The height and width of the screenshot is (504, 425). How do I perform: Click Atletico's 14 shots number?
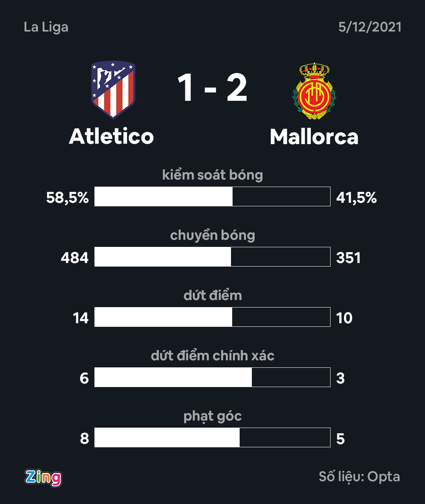tap(81, 318)
